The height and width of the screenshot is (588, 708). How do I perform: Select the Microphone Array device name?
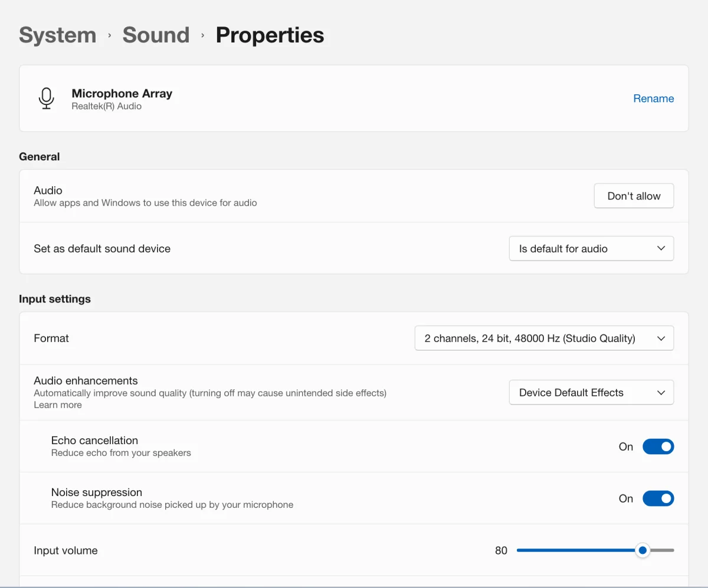122,93
